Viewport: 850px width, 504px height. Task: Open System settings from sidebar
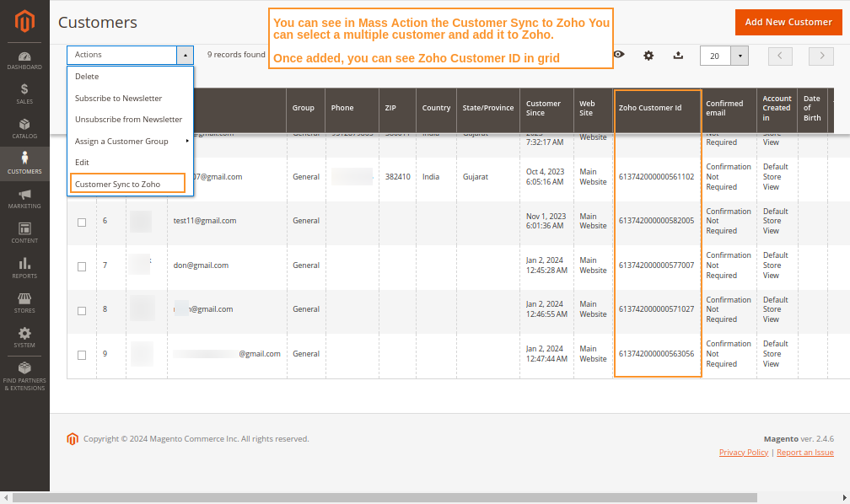point(24,337)
